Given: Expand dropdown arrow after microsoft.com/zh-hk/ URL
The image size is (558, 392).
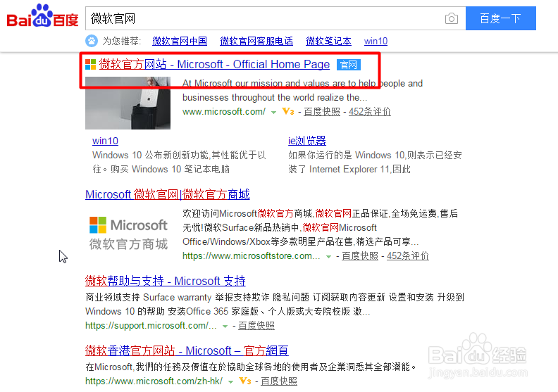Looking at the screenshot, I should point(230,381).
